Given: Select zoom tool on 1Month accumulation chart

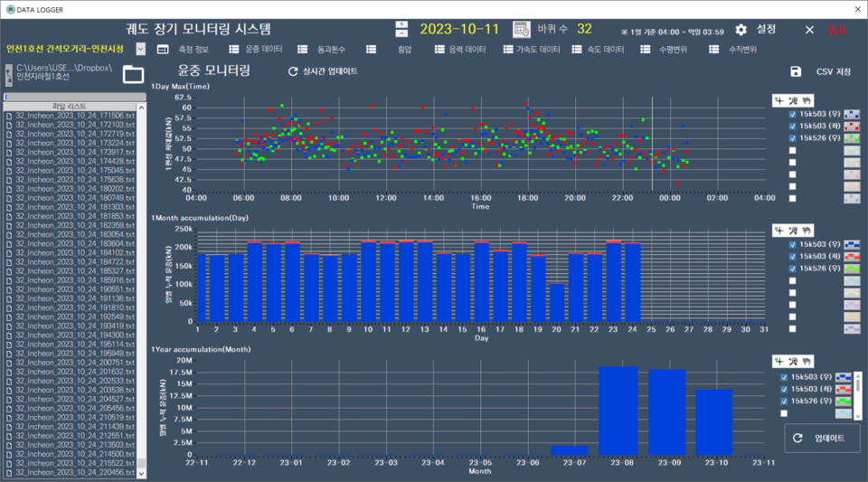Looking at the screenshot, I should [793, 231].
